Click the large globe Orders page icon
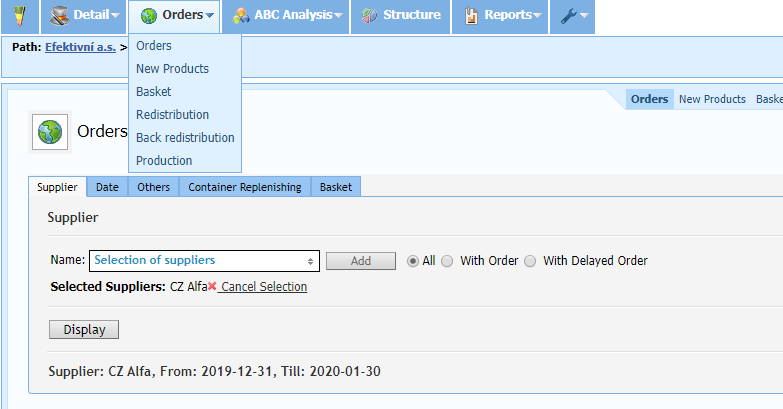This screenshot has height=409, width=783. [x=49, y=131]
